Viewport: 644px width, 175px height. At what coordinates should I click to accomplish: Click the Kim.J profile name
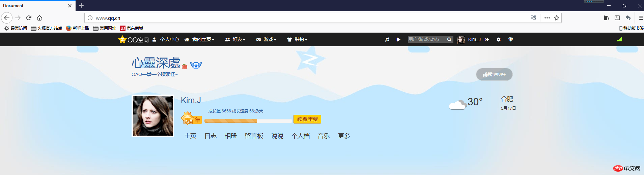click(191, 100)
